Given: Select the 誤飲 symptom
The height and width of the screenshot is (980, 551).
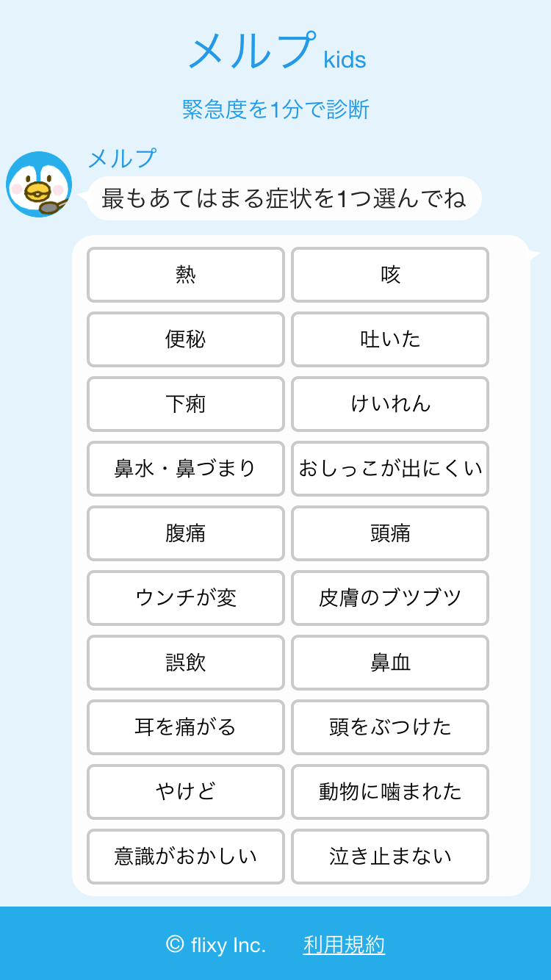Looking at the screenshot, I should pyautogui.click(x=186, y=663).
